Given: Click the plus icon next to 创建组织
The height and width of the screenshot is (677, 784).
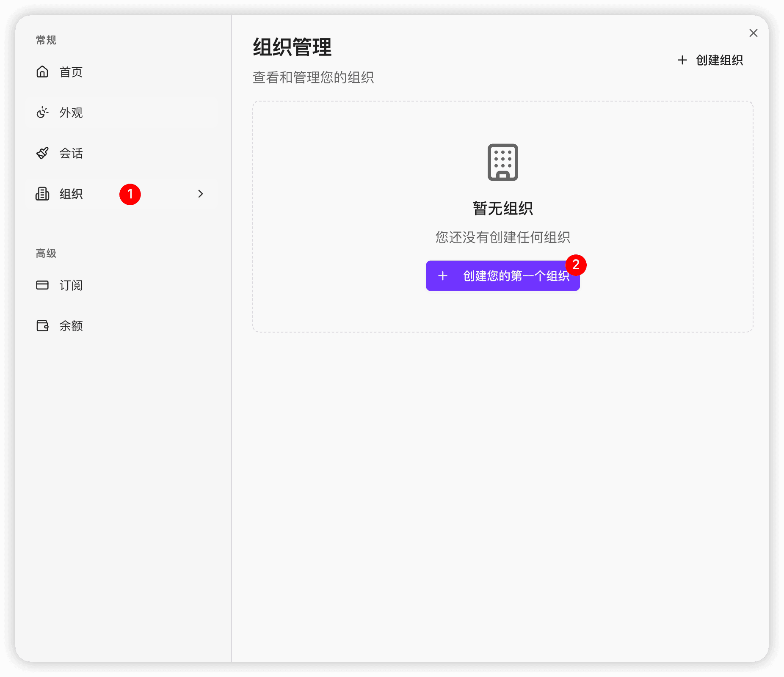Looking at the screenshot, I should pos(682,60).
